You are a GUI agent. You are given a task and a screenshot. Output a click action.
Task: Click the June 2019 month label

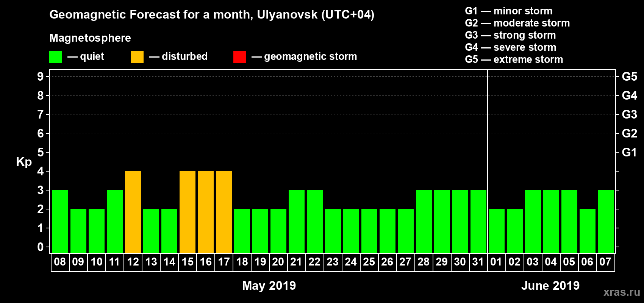coord(550,286)
